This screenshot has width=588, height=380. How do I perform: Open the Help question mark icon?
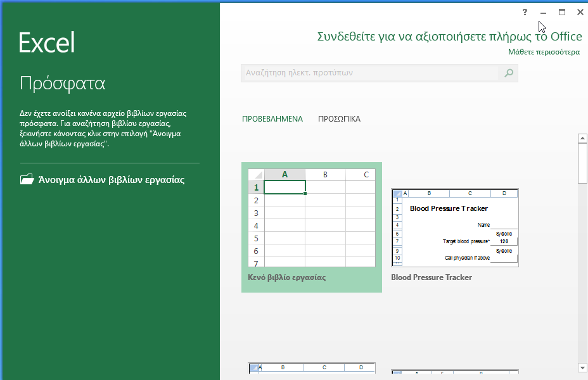click(525, 13)
